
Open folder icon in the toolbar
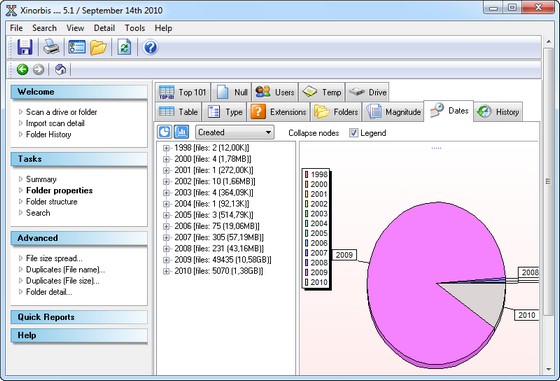[x=98, y=47]
